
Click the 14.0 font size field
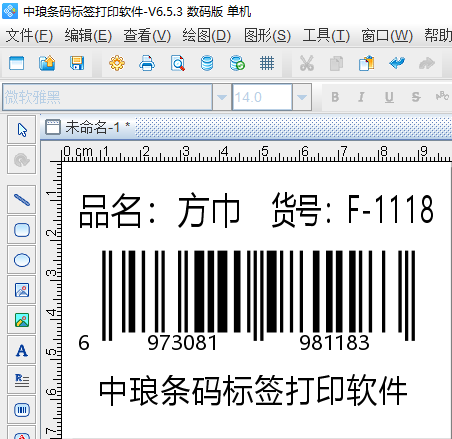tap(262, 97)
